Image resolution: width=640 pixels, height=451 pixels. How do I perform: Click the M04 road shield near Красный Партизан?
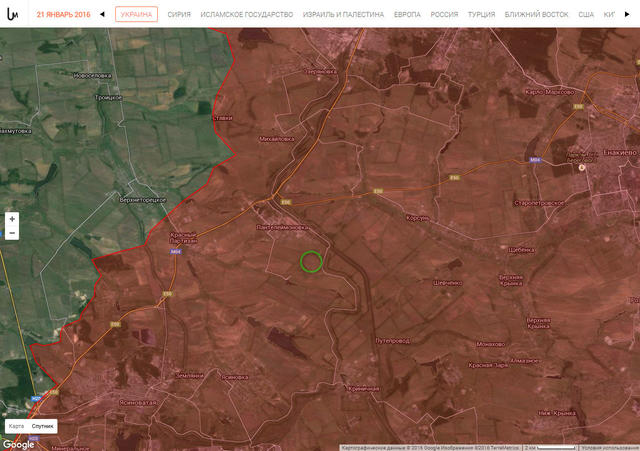(176, 252)
